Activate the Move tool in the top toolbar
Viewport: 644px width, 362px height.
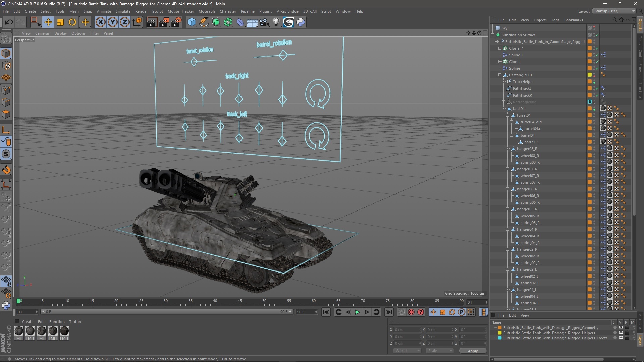48,22
